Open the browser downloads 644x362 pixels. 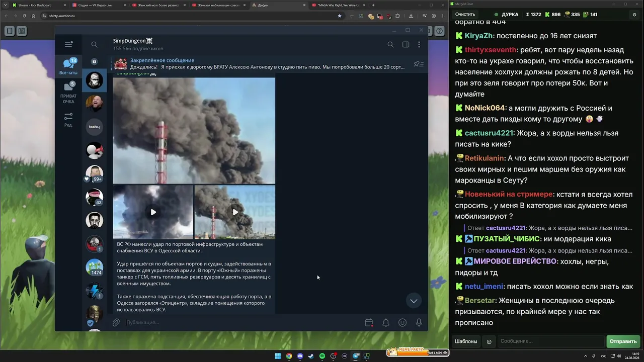click(x=411, y=16)
